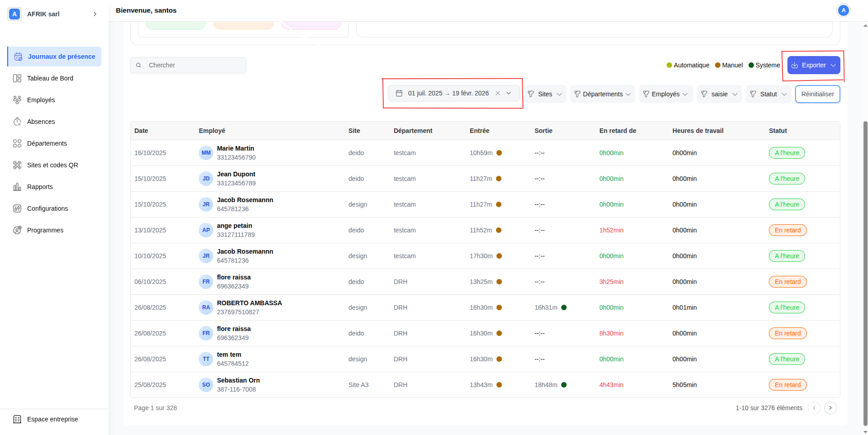
Task: Focus the Chercher search field
Action: (195, 65)
